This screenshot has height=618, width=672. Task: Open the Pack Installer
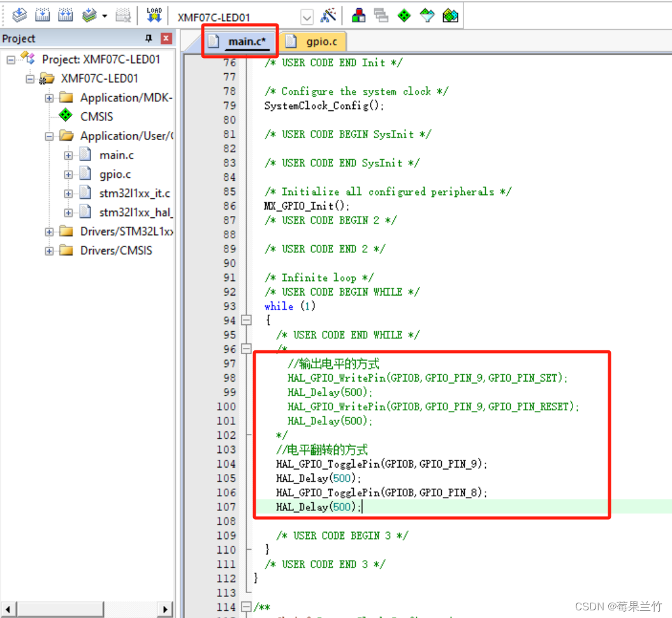[x=450, y=14]
